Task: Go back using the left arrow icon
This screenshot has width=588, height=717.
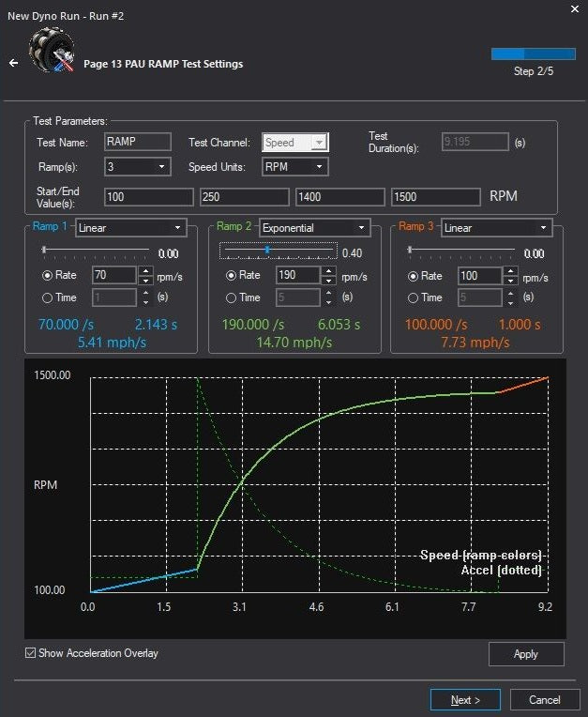Action: tap(14, 63)
